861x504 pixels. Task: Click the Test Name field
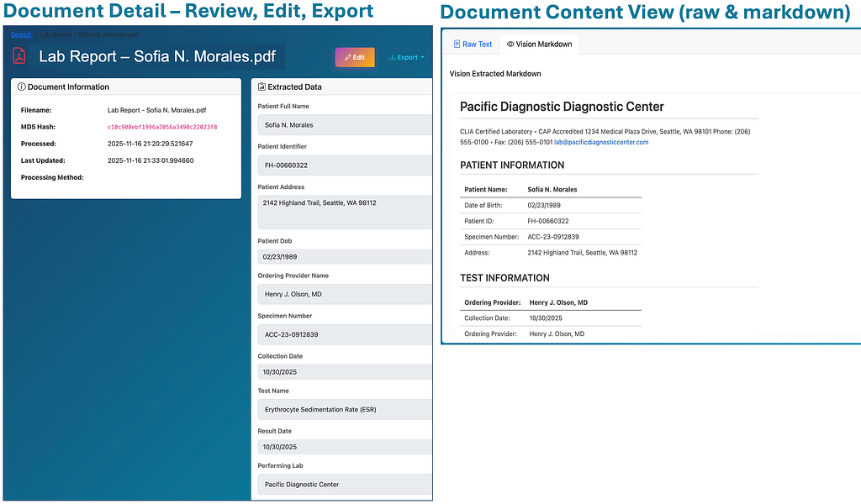click(344, 409)
